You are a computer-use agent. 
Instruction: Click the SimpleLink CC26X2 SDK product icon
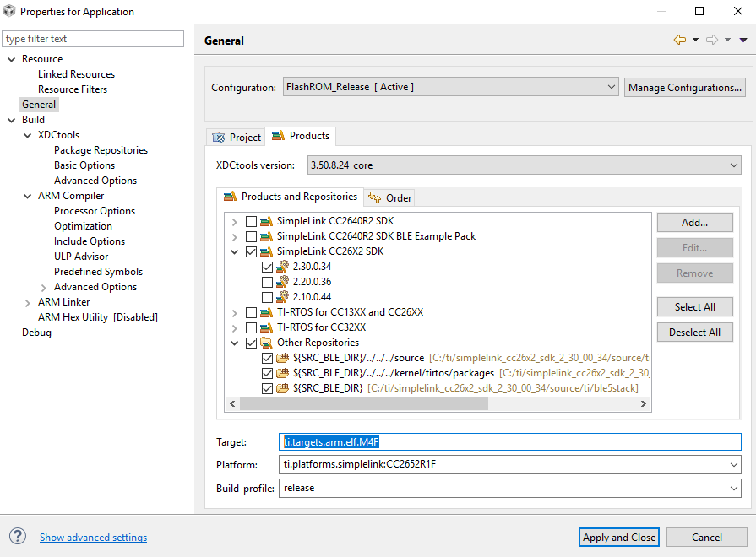point(266,252)
